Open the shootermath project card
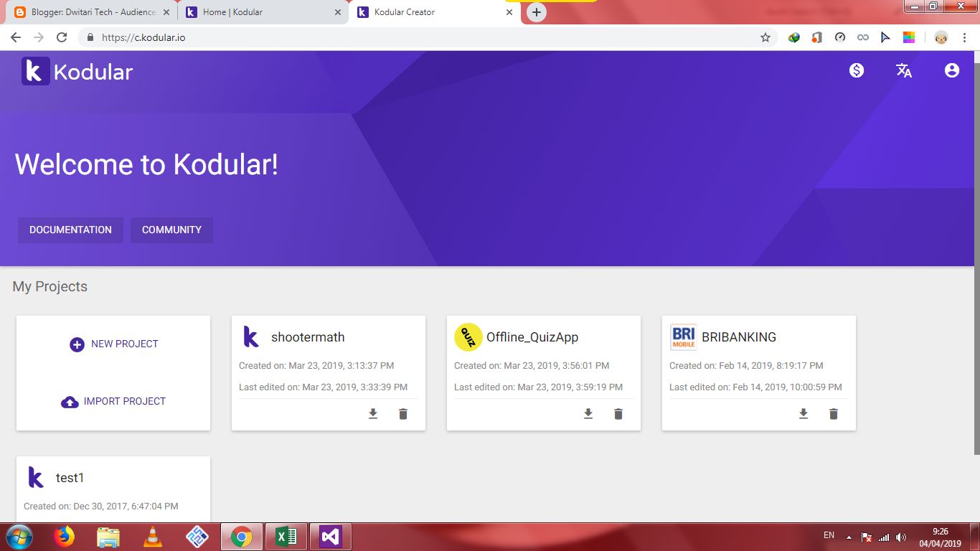 (308, 337)
